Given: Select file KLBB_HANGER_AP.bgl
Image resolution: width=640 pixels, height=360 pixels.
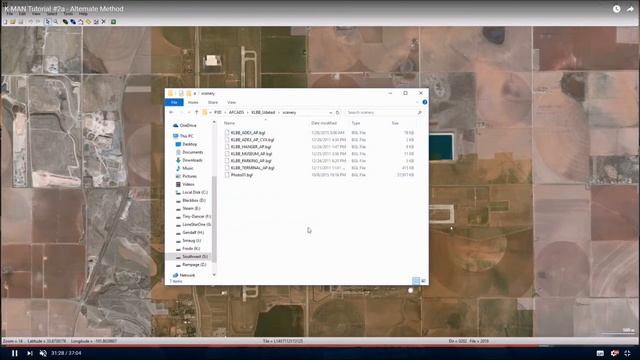Looking at the screenshot, I should pyautogui.click(x=251, y=147).
